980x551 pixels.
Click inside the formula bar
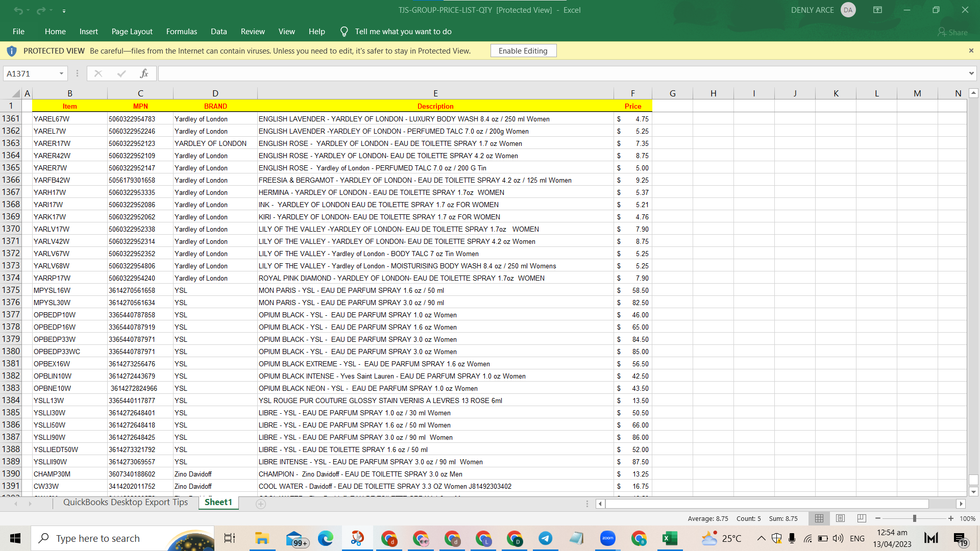click(x=561, y=73)
